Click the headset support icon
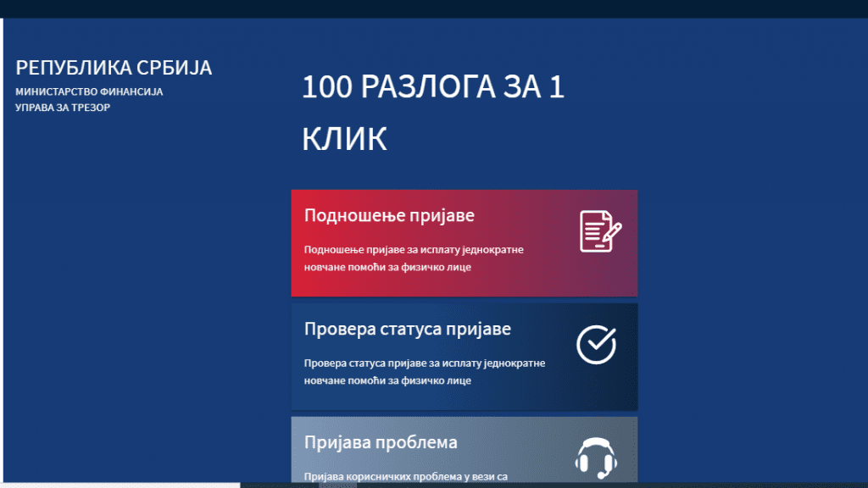868x488 pixels. coord(594,457)
